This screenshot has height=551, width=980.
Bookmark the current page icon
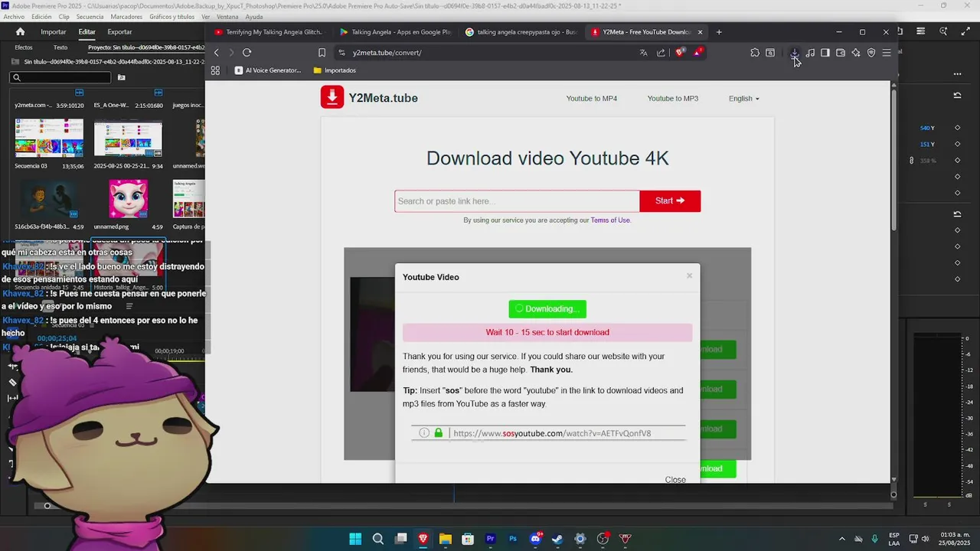pyautogui.click(x=322, y=53)
